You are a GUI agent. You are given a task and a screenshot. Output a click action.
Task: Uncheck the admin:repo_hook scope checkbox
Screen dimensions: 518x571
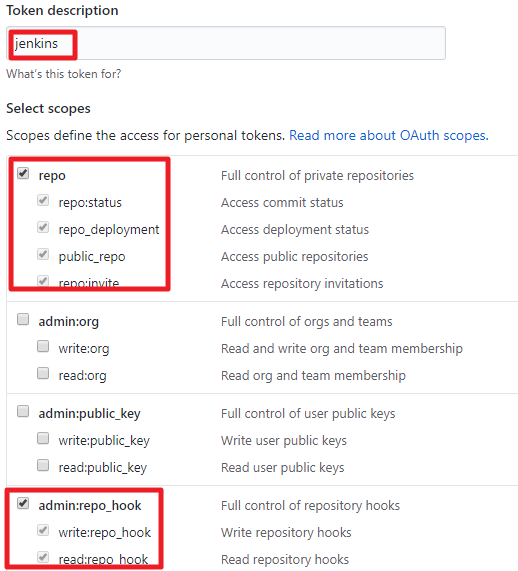point(23,503)
